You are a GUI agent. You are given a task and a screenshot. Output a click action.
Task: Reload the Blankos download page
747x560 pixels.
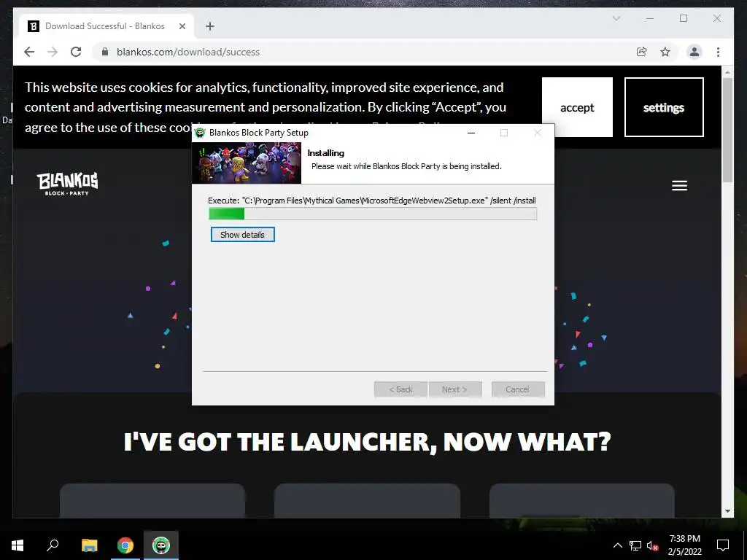(76, 52)
